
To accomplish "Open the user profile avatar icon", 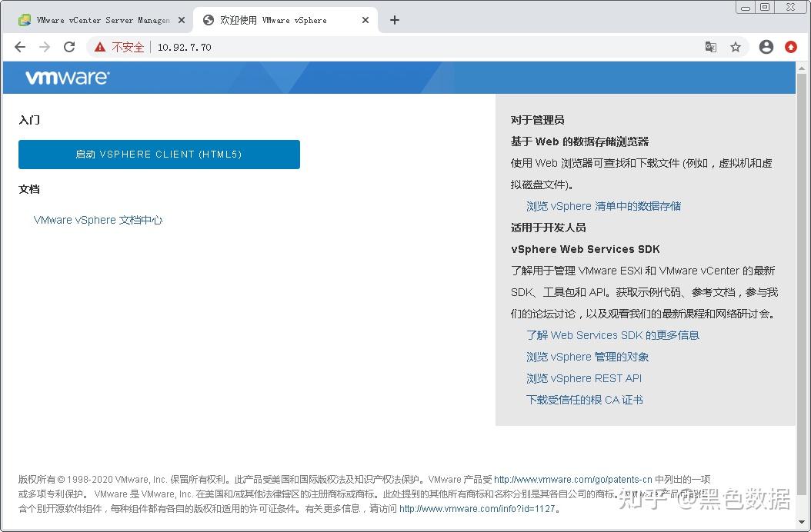I will coord(766,47).
